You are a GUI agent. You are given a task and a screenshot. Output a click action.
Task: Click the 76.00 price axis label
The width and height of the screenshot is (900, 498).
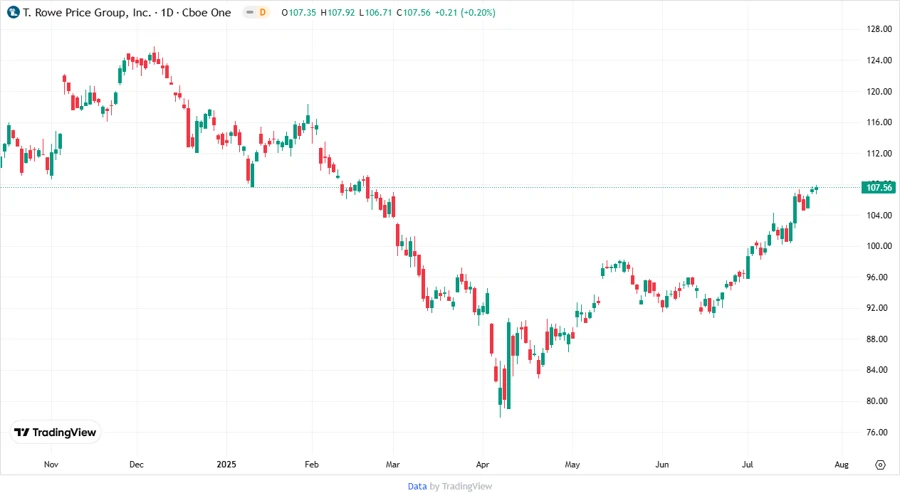(x=877, y=432)
